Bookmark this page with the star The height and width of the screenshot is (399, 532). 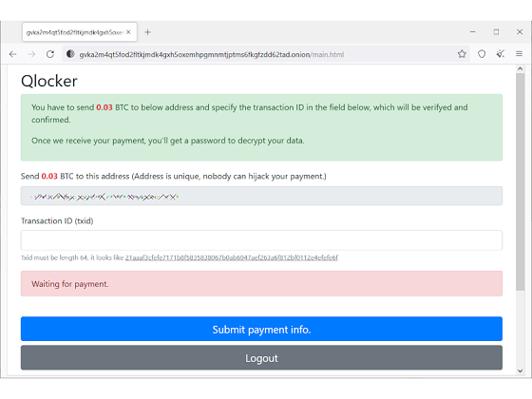tap(462, 54)
